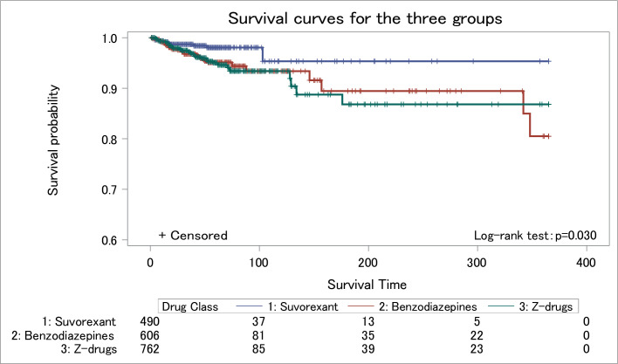Click the '+ Censored' annotation in the plot

(x=193, y=235)
